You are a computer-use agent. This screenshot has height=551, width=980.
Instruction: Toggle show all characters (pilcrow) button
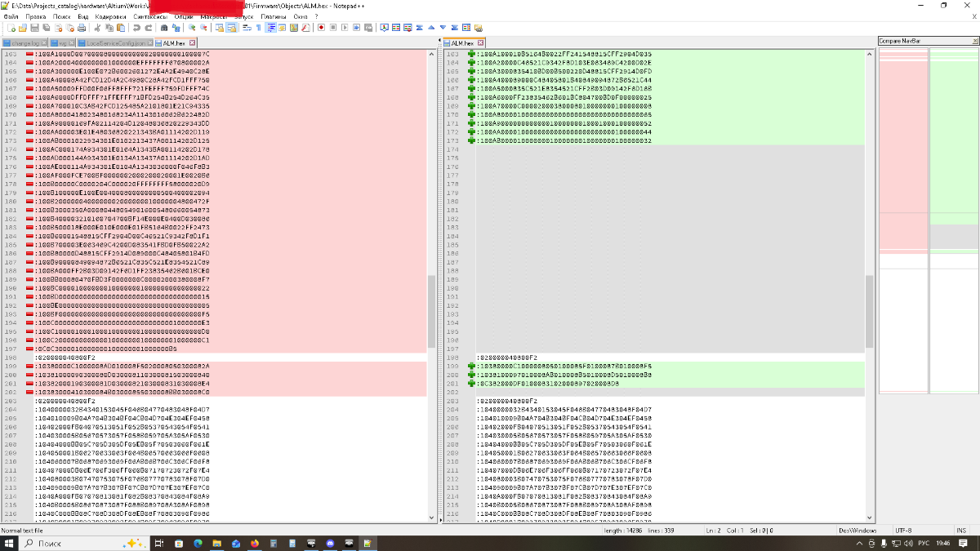pyautogui.click(x=259, y=28)
